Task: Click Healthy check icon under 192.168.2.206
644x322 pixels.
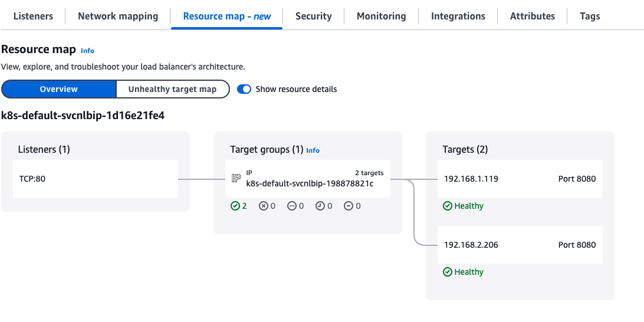Action: pyautogui.click(x=448, y=272)
